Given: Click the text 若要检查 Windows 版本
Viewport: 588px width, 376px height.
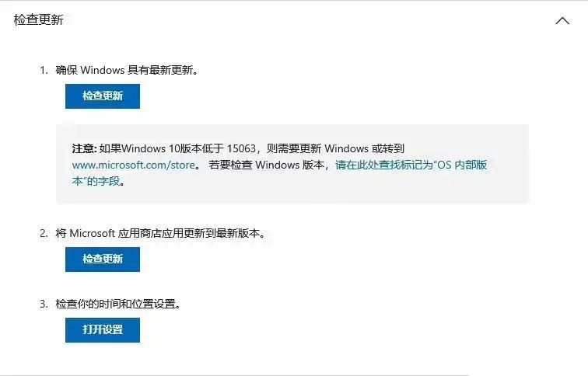Looking at the screenshot, I should point(267,165).
